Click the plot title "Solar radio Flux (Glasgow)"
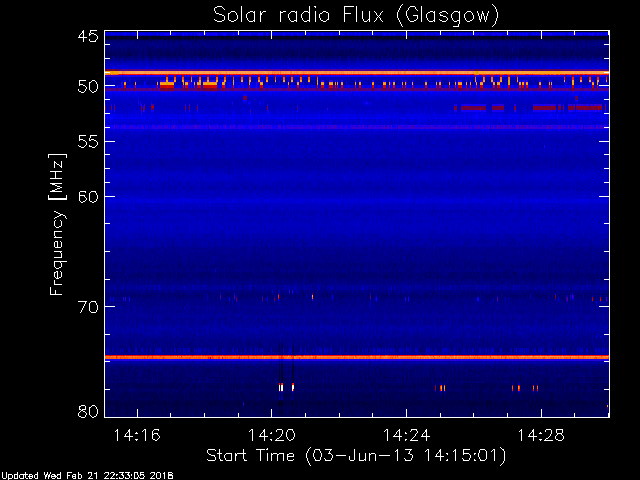640x480 pixels. [x=356, y=16]
